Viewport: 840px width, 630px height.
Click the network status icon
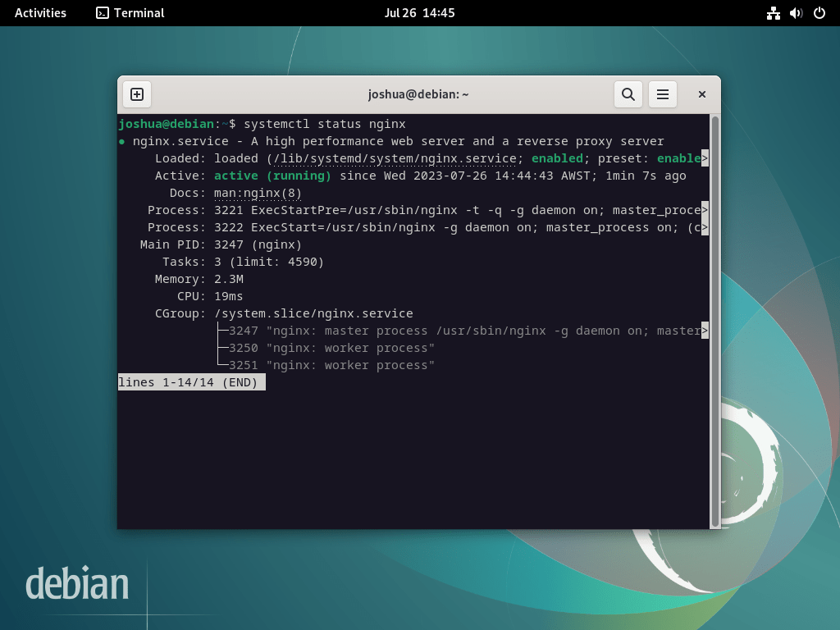(x=774, y=12)
